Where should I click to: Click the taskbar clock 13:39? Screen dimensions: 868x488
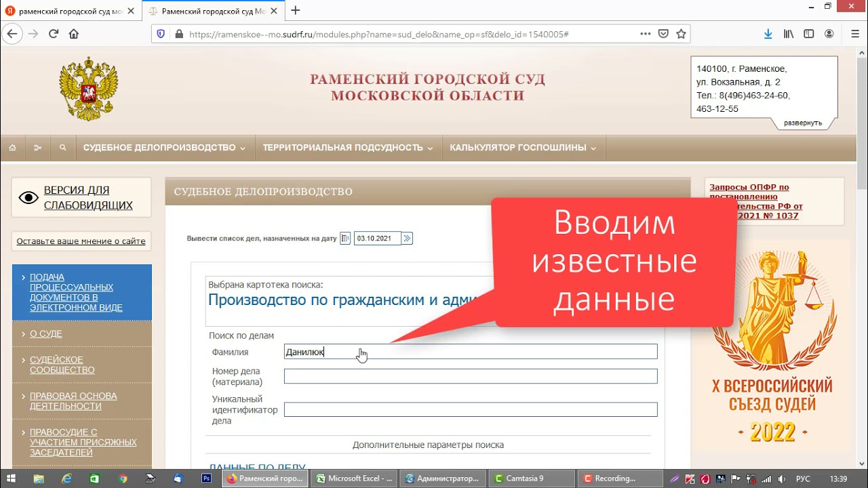point(838,479)
